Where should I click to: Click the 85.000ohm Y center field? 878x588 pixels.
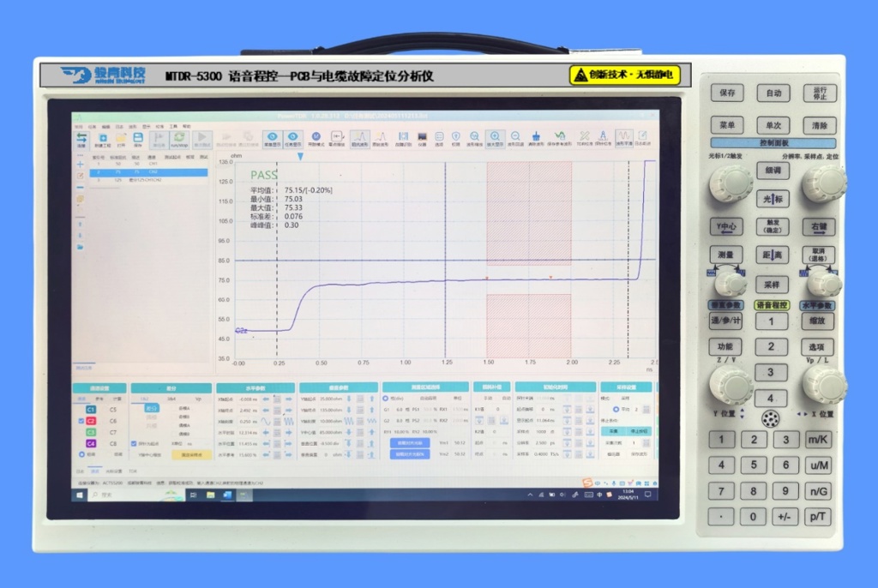(x=330, y=432)
